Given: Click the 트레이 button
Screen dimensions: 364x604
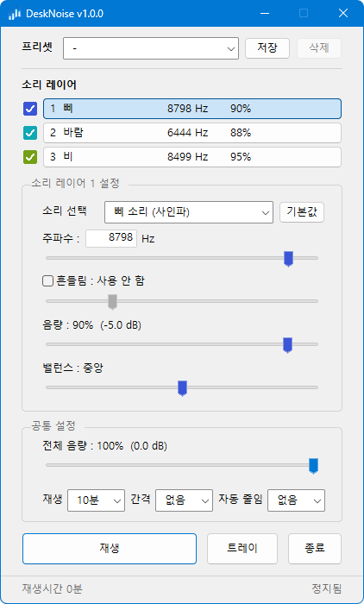Looking at the screenshot, I should pos(242,549).
